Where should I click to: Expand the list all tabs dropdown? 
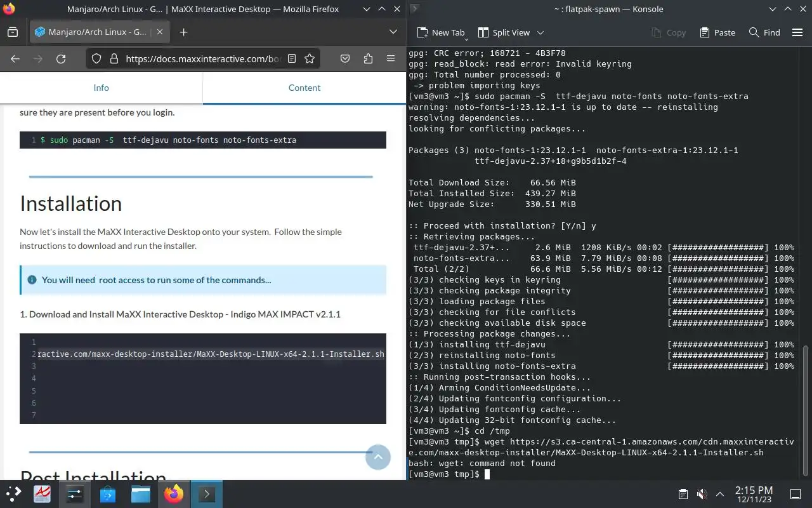[x=393, y=32]
